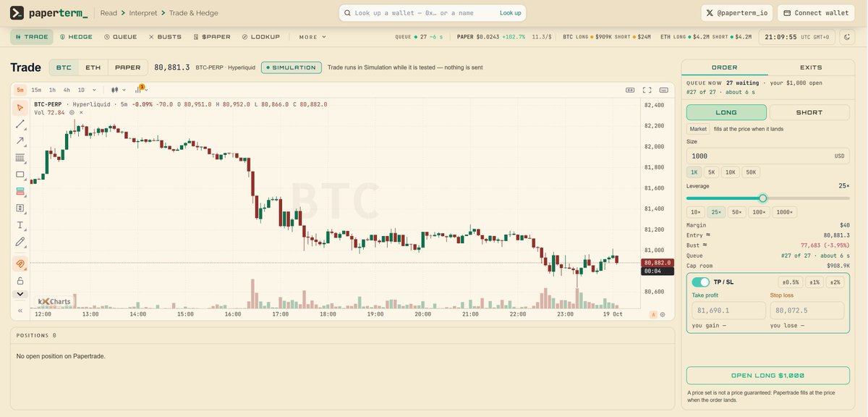Select the trend line drawing tool
Viewport: 868px width, 417px height.
point(20,124)
